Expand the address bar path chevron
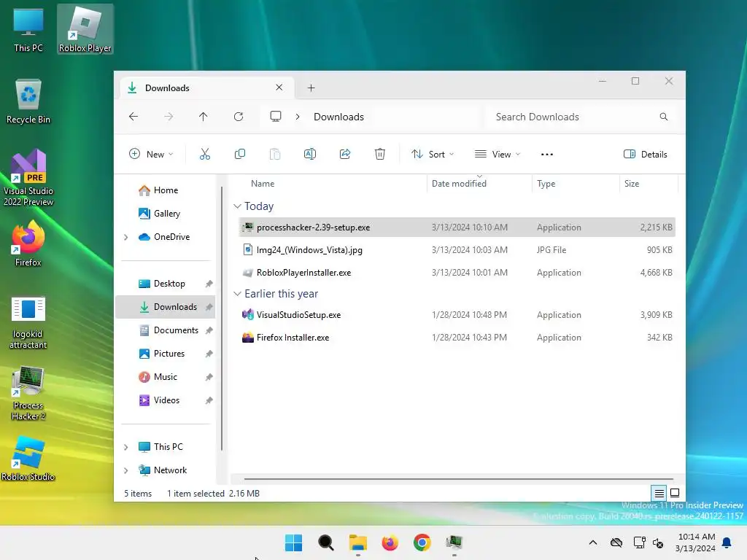 298,117
